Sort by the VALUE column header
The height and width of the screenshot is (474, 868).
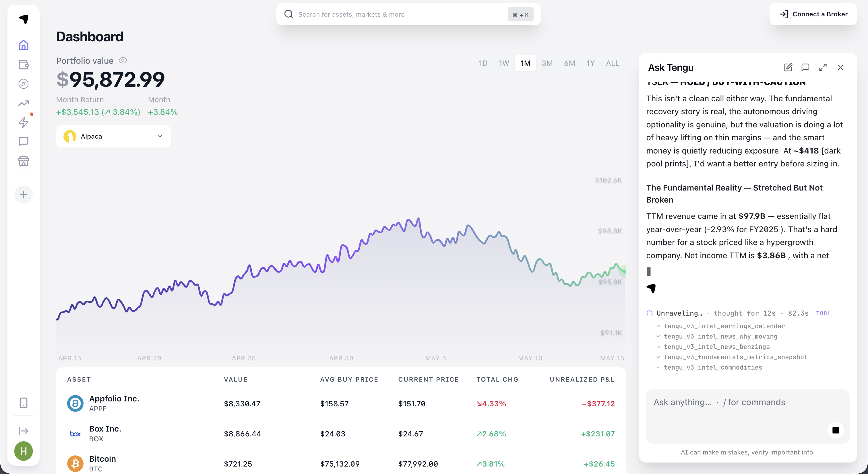(x=236, y=379)
